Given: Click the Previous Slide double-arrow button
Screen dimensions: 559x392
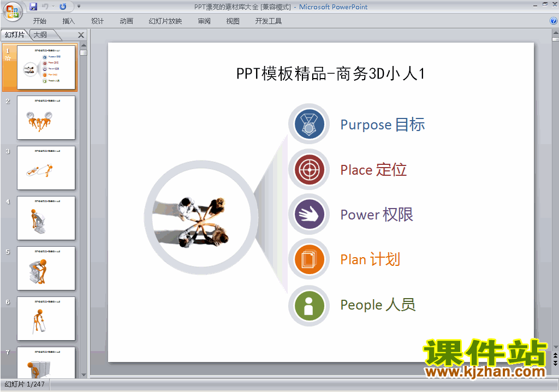Looking at the screenshot, I should click(555, 355).
